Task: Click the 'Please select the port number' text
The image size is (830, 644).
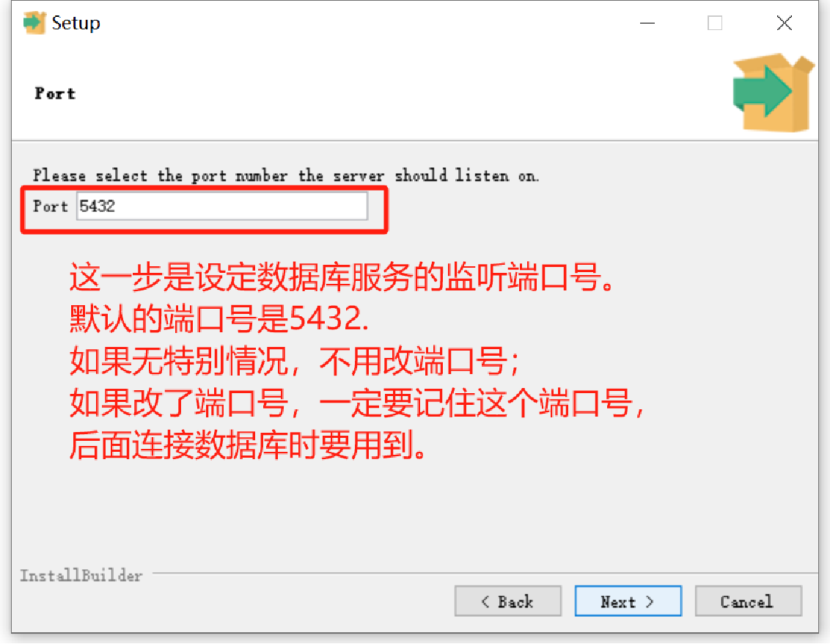Action: pos(286,175)
